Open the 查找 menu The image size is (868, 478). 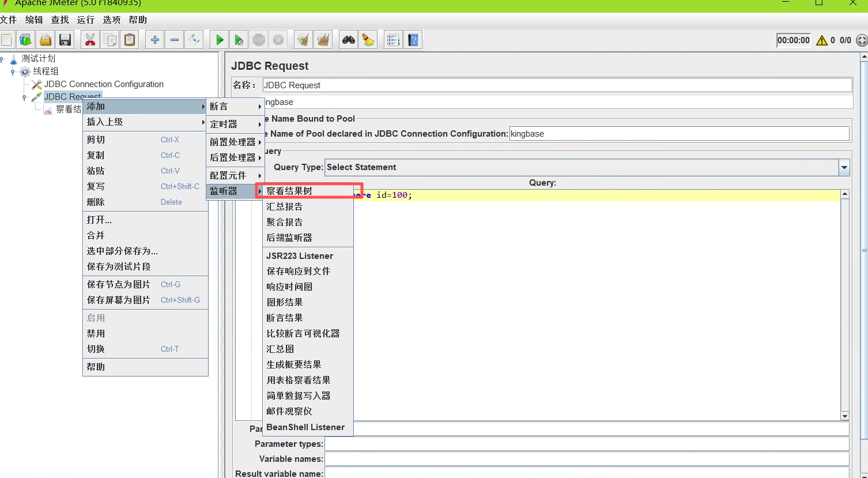[60, 20]
